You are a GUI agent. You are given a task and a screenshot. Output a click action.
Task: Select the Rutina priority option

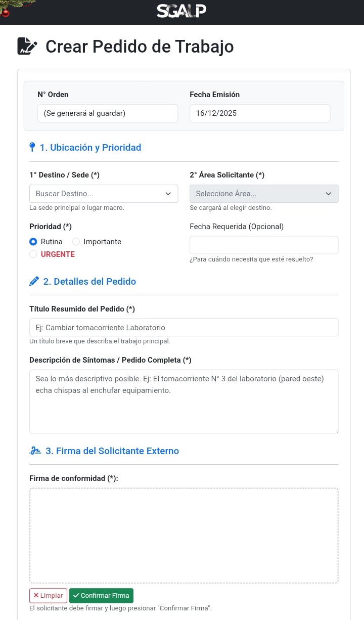[33, 242]
